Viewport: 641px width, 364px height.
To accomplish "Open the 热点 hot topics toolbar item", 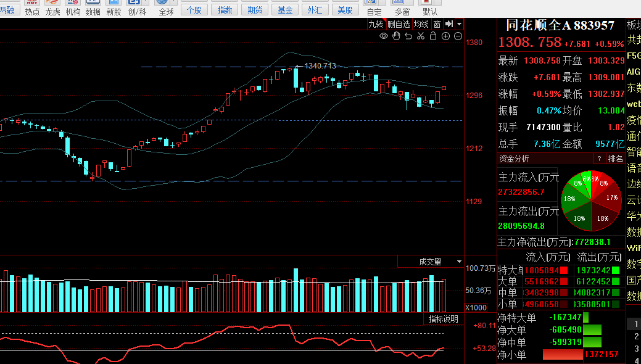I will pyautogui.click(x=32, y=8).
